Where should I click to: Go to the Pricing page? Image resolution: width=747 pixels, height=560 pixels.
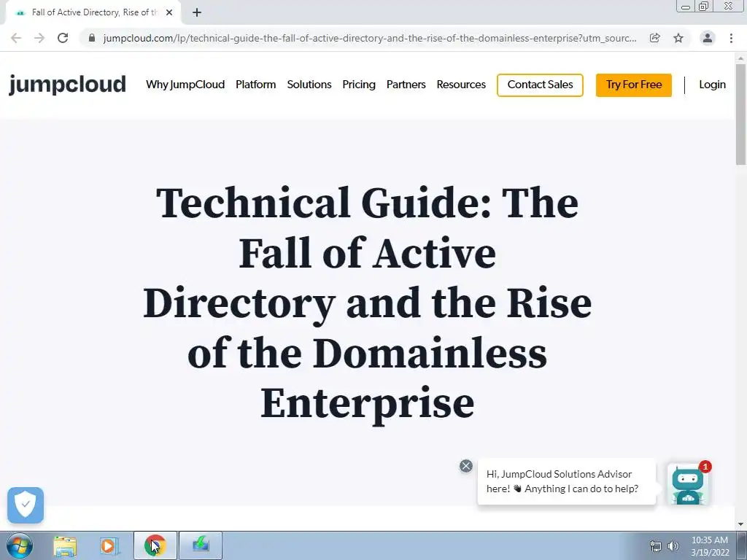(x=359, y=85)
